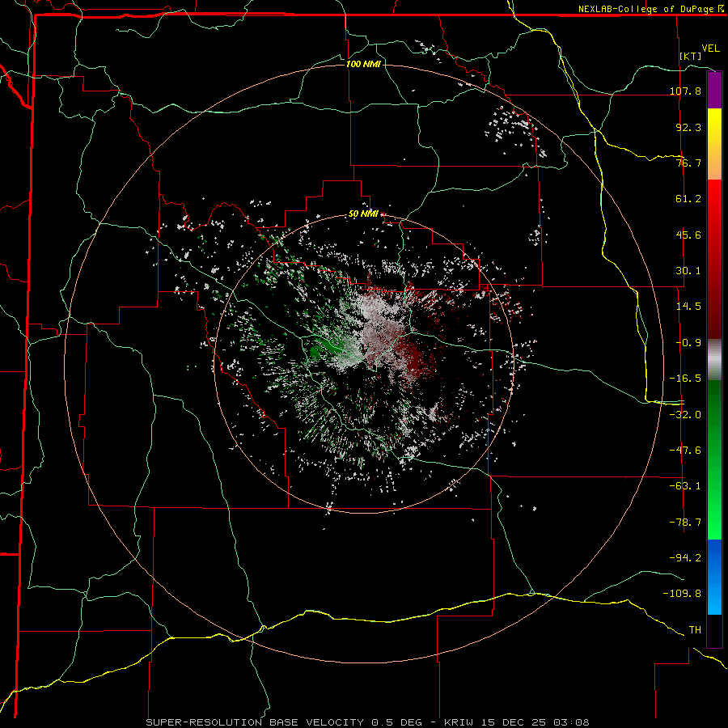
Task: Click the 14.5 velocity scale value
Action: point(688,307)
